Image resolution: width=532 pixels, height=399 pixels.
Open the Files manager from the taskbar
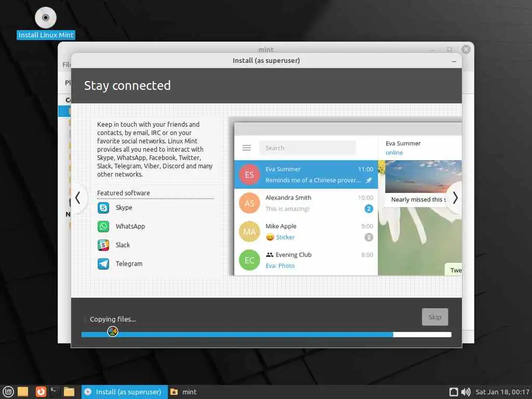[69, 392]
